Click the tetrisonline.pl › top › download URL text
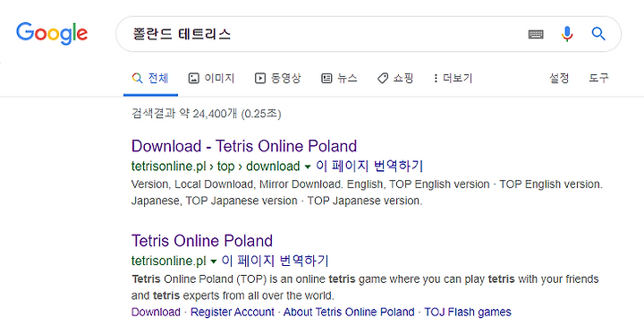Image resolution: width=644 pixels, height=334 pixels. point(216,167)
